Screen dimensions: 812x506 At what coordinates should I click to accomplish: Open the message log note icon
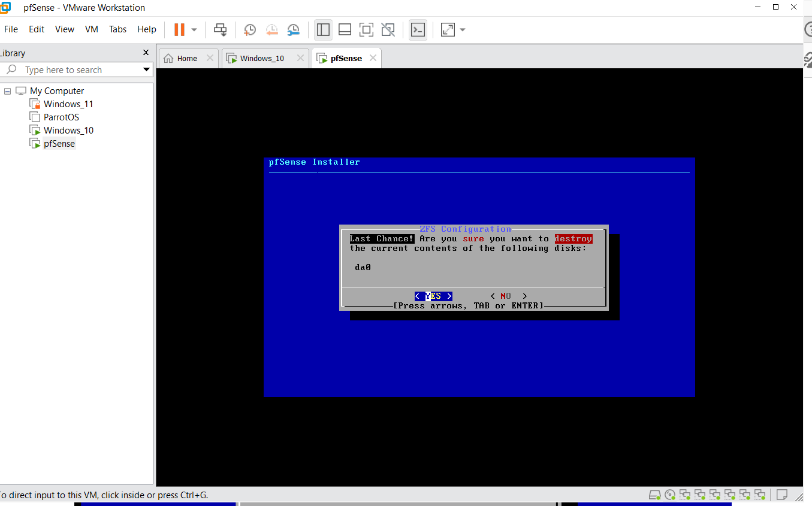tap(781, 495)
